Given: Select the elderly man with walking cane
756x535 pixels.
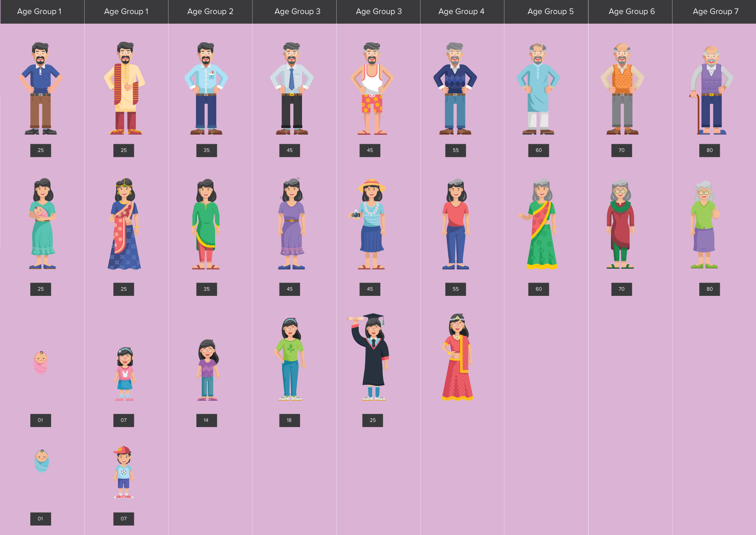Looking at the screenshot, I should tap(711, 91).
